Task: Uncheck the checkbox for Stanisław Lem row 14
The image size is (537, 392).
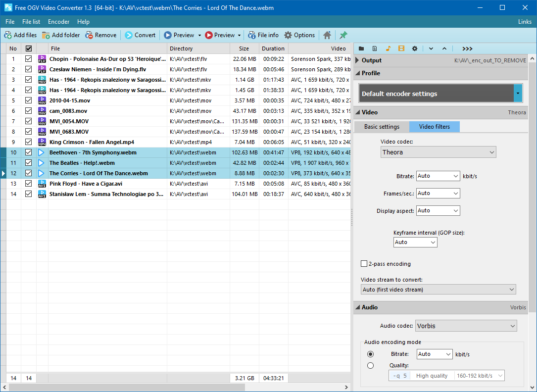Action: pos(29,194)
